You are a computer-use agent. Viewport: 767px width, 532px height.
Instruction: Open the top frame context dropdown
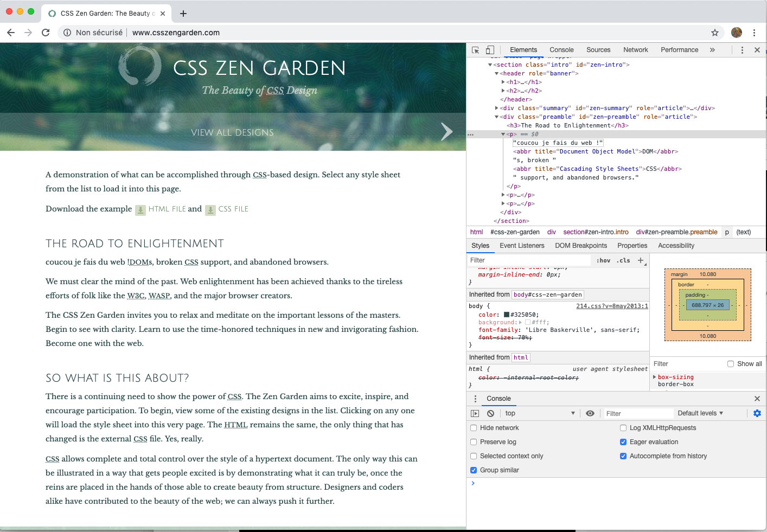pos(540,413)
